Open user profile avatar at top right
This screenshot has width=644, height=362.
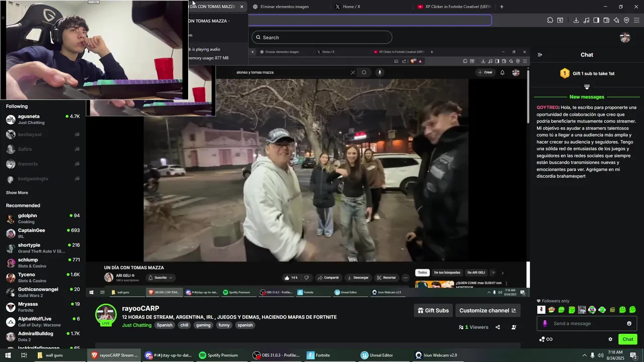point(625,37)
